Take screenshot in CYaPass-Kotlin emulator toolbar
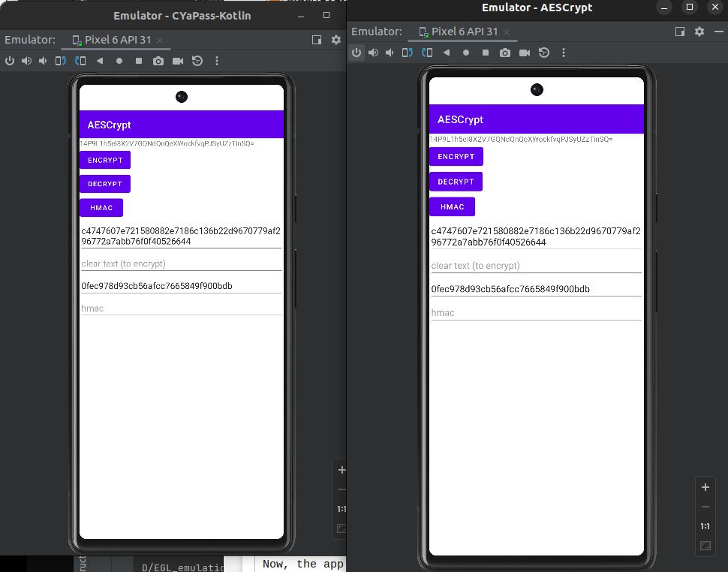This screenshot has height=572, width=728. pos(158,61)
